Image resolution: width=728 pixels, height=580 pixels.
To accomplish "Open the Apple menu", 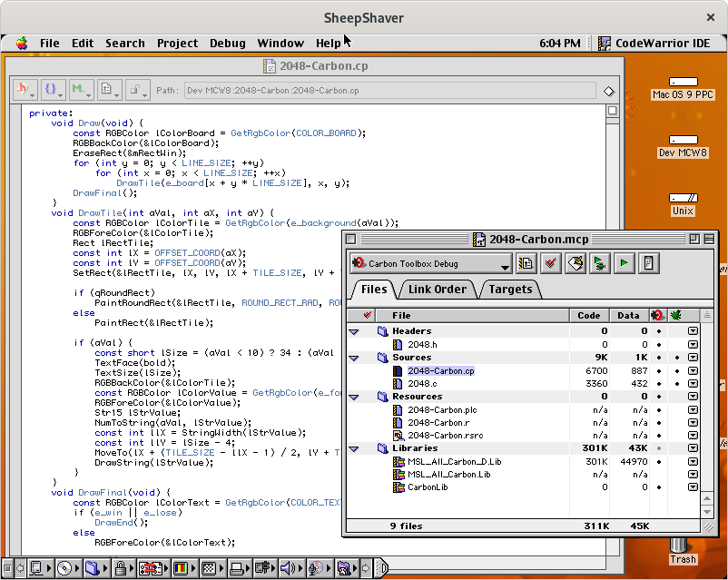I will pos(22,44).
